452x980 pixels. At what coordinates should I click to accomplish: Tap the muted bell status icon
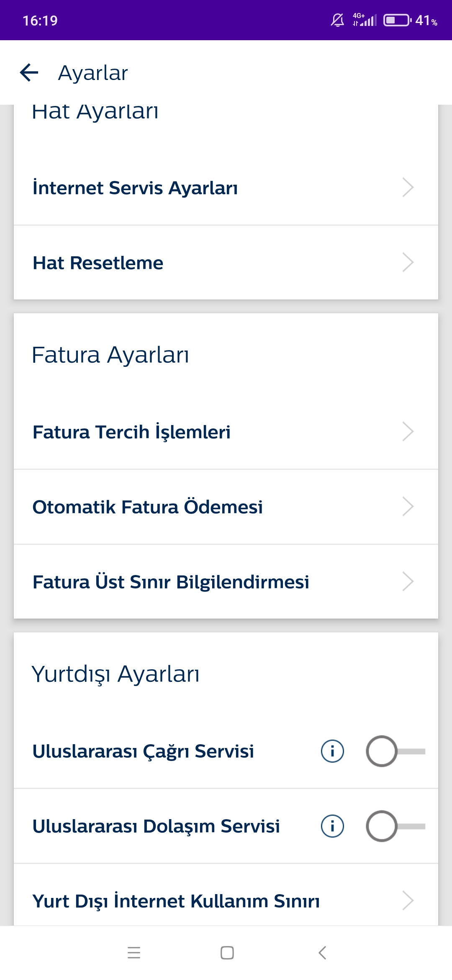[337, 20]
